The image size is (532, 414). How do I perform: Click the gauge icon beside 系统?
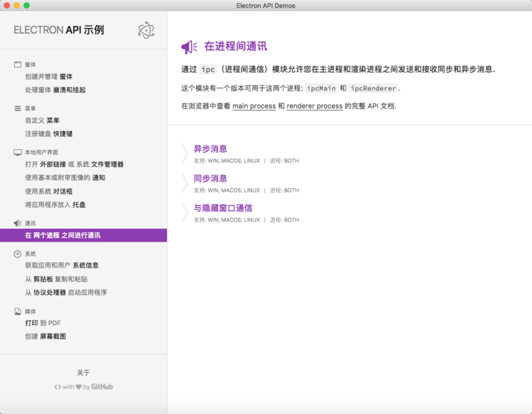[x=18, y=254]
